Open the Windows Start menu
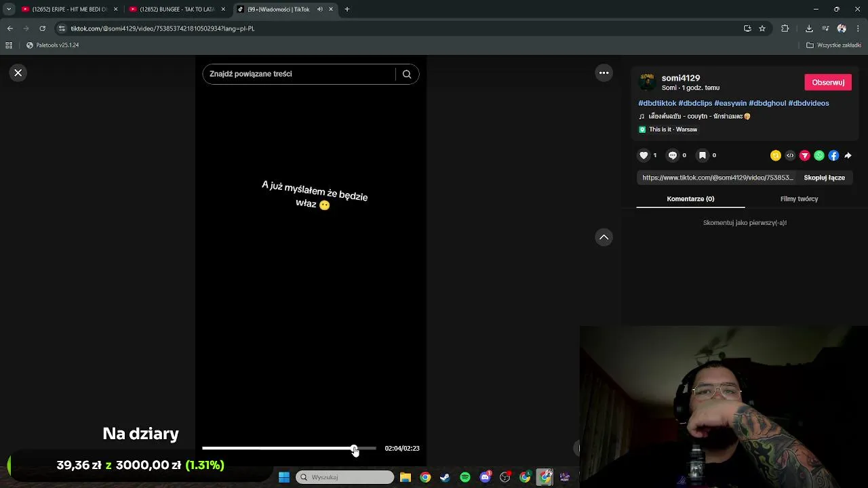The height and width of the screenshot is (488, 868). pyautogui.click(x=284, y=477)
